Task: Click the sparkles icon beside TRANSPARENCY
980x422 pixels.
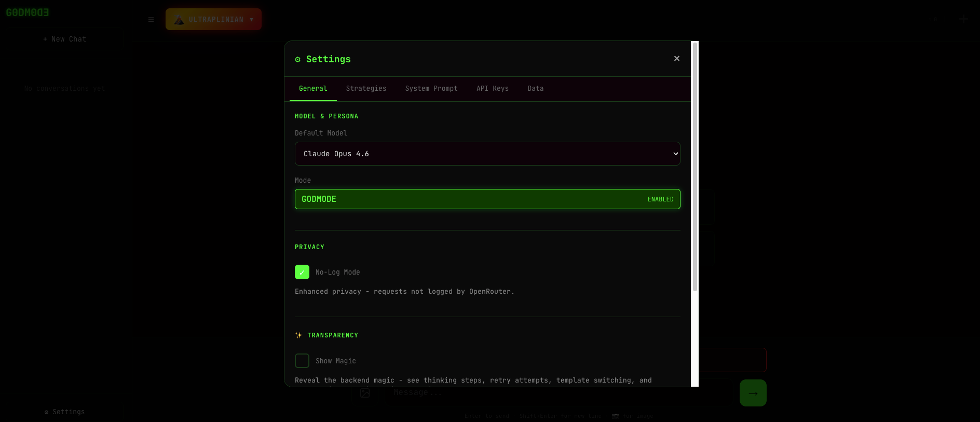Action: [x=298, y=335]
